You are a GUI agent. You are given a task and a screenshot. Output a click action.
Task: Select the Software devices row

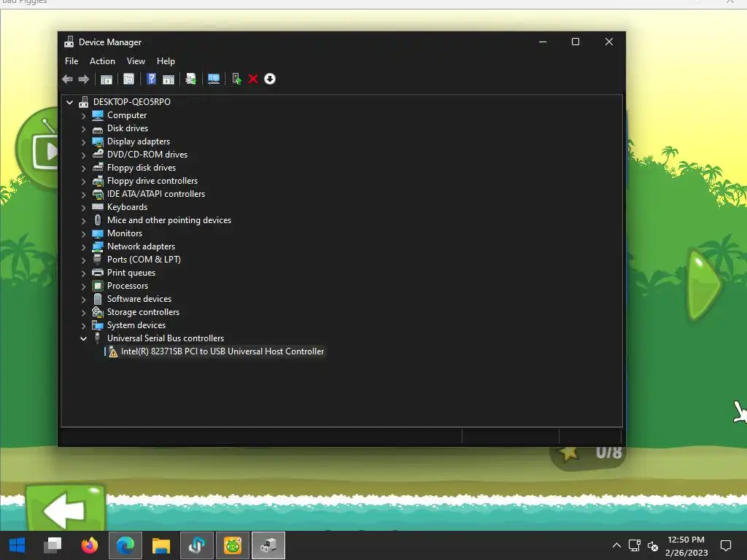pyautogui.click(x=139, y=299)
